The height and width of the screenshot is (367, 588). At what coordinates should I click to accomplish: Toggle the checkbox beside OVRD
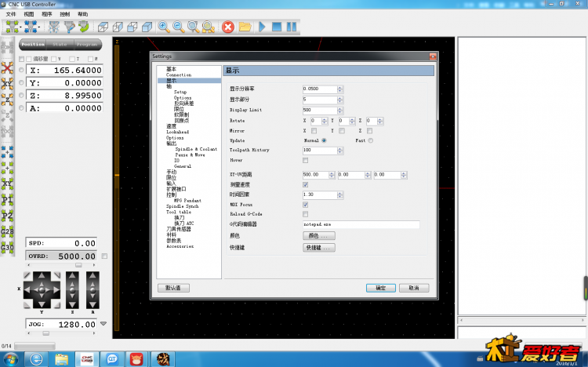[x=104, y=256]
